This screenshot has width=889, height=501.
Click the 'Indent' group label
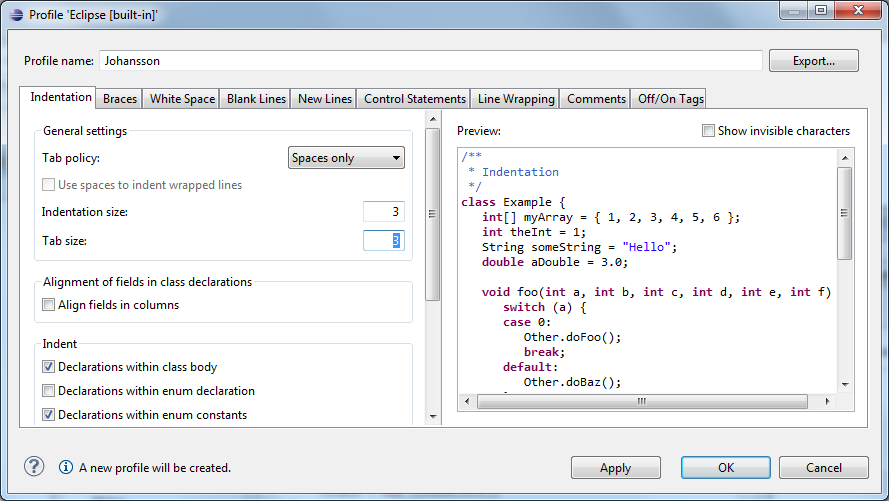pos(60,344)
